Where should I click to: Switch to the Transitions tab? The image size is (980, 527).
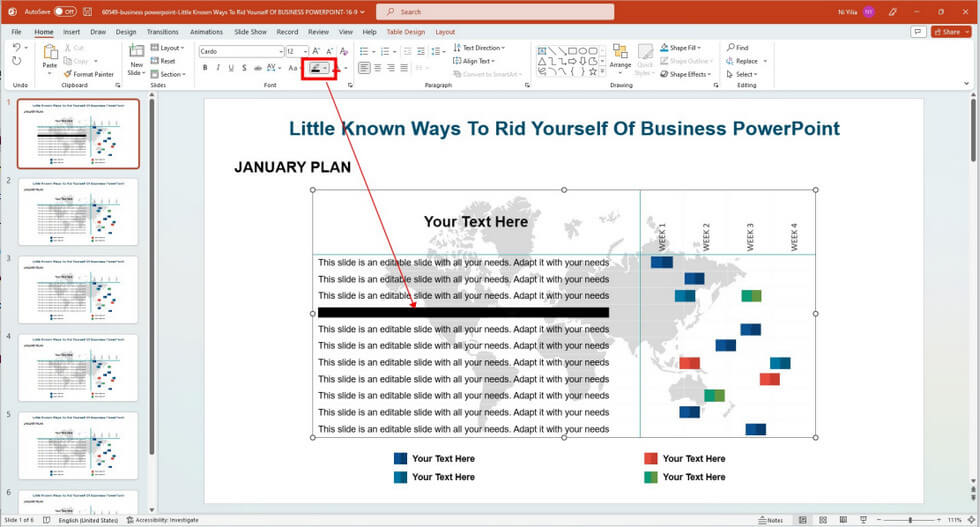tap(162, 32)
